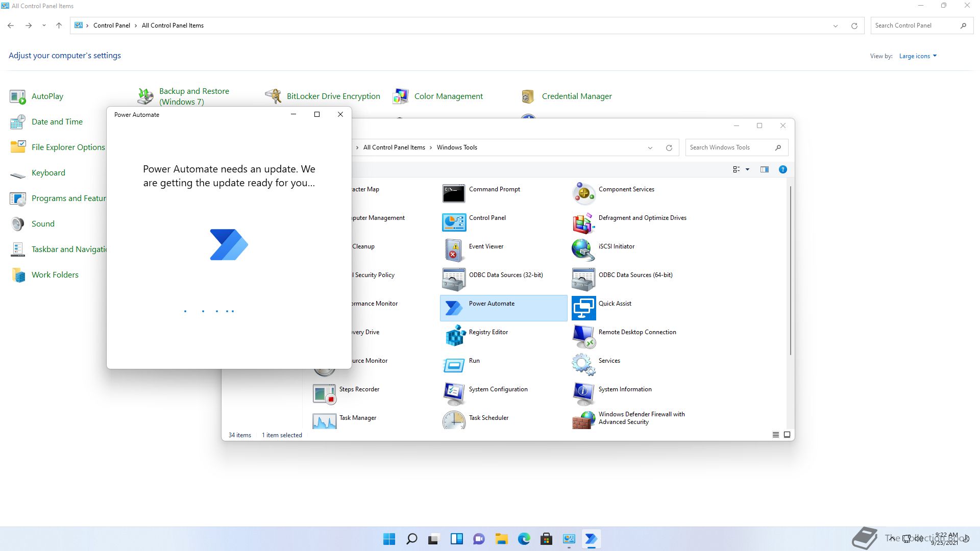980x551 pixels.
Task: Open BitLocker Drive Encryption
Action: 323,96
